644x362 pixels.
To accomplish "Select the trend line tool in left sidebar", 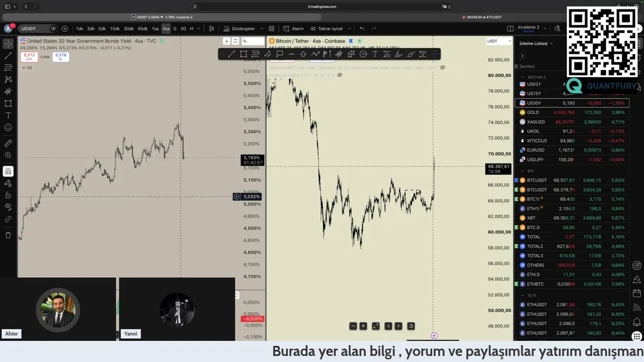I will point(8,56).
